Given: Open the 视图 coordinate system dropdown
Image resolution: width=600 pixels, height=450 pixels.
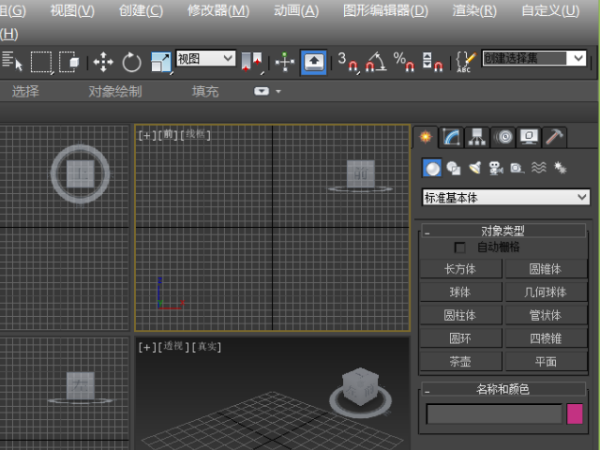Looking at the screenshot, I should 206,59.
